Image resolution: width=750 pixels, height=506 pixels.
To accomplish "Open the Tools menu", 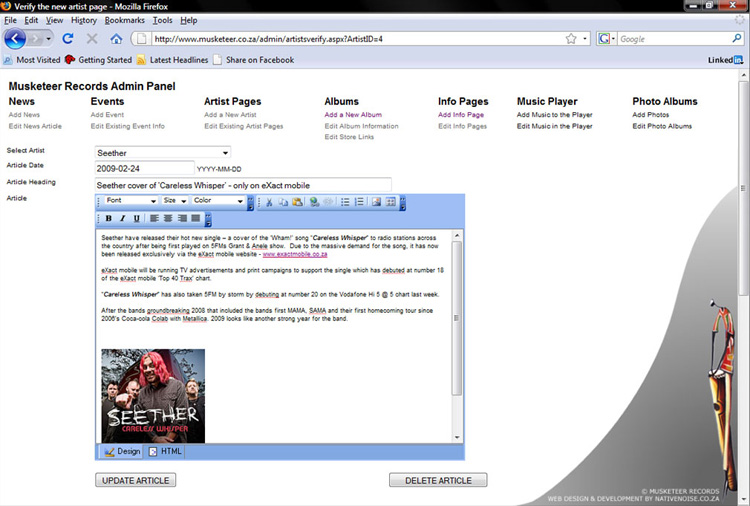I will click(x=163, y=20).
